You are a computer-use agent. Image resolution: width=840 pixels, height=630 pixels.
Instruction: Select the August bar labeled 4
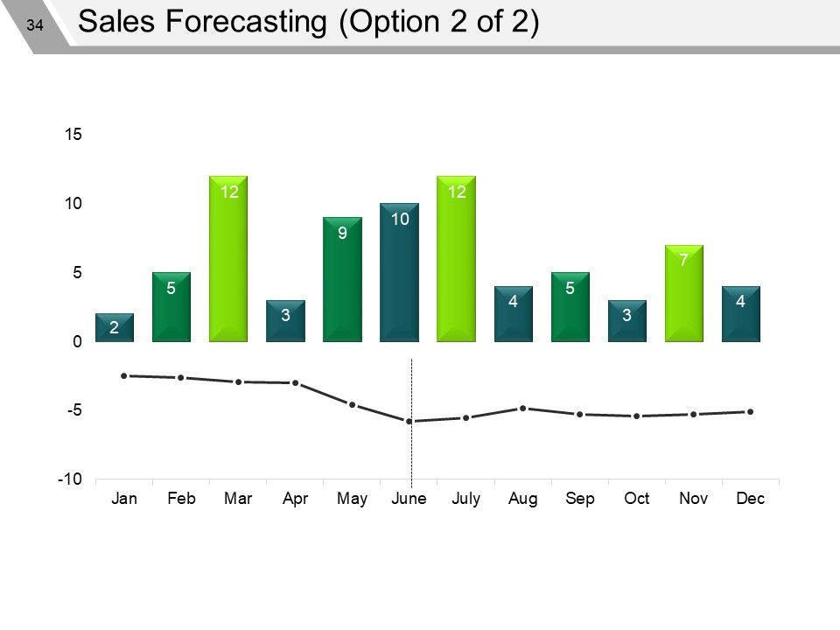(514, 314)
